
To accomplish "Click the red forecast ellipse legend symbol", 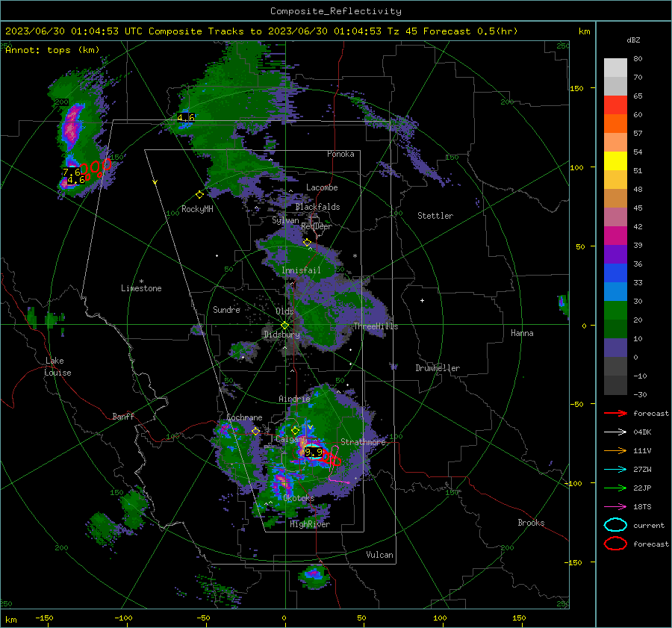I will point(615,544).
